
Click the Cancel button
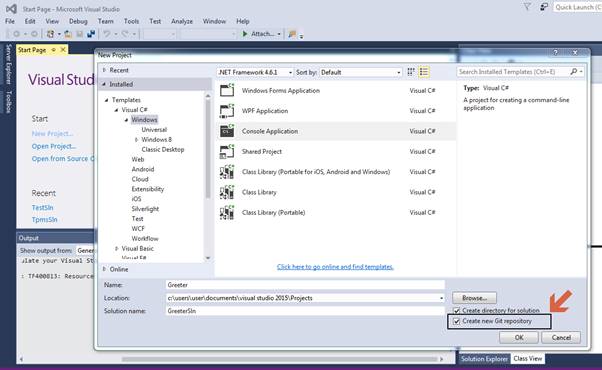pyautogui.click(x=561, y=338)
